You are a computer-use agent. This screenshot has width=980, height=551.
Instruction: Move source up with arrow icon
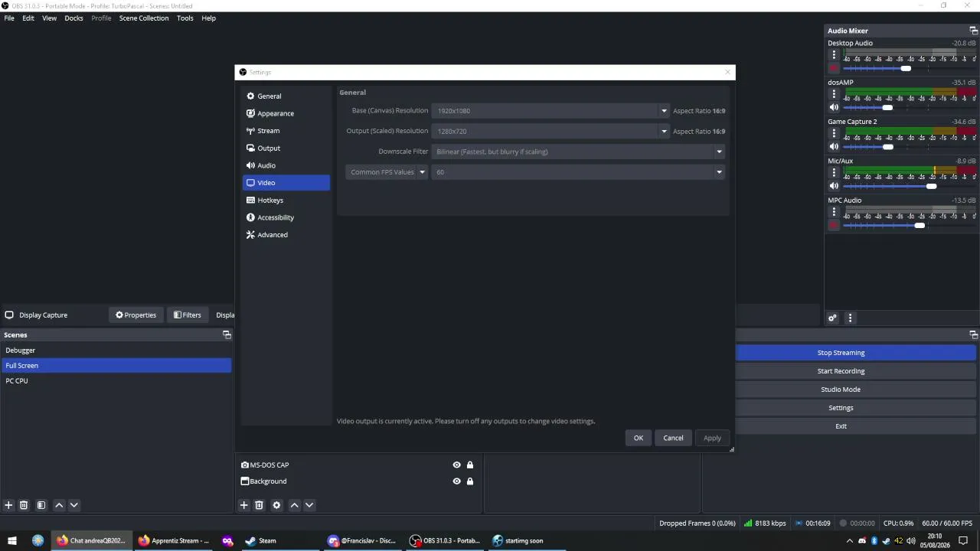point(294,505)
